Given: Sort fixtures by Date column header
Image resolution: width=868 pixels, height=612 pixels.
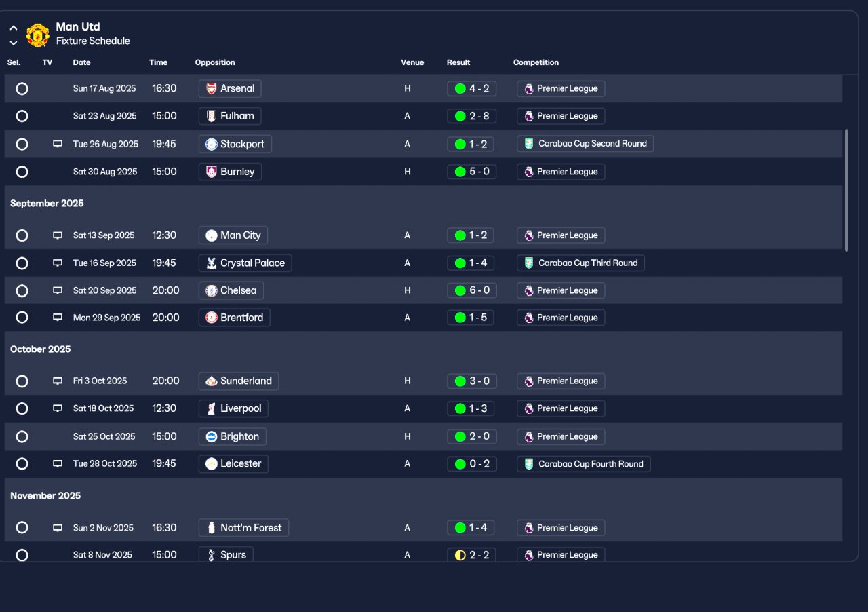Looking at the screenshot, I should 82,62.
